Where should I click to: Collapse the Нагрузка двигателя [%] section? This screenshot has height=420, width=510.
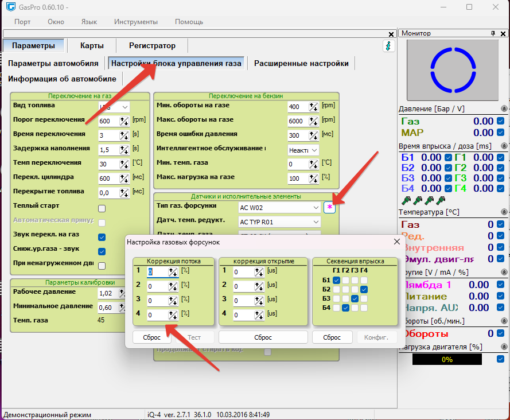point(504,347)
